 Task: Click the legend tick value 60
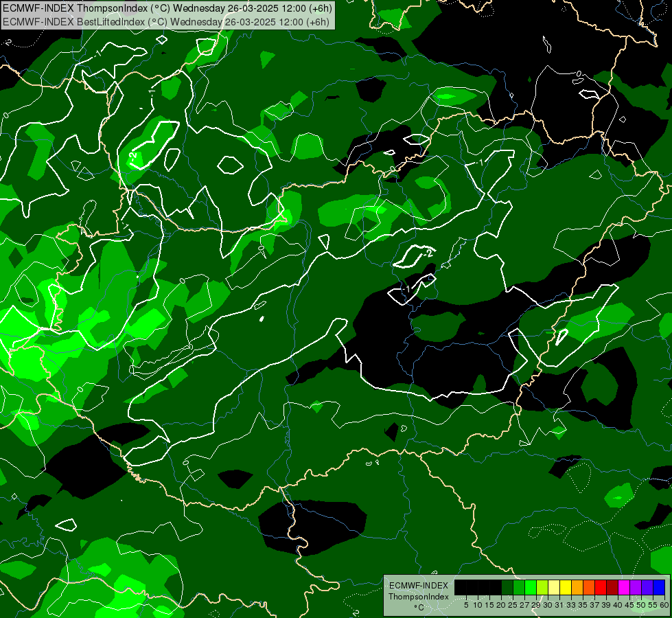pos(664,605)
